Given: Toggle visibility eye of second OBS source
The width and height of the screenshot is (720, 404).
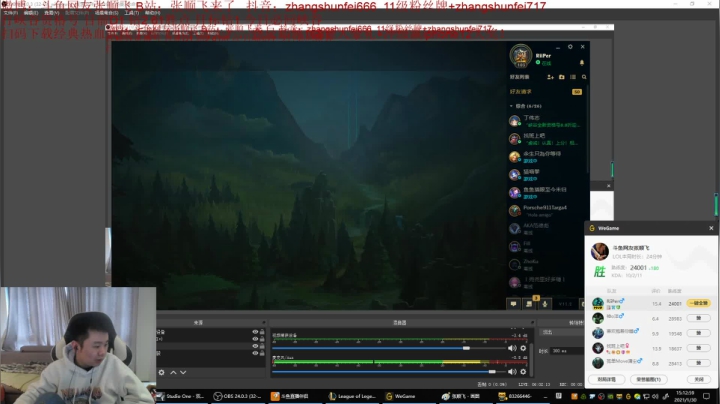Looking at the screenshot, I should click(255, 339).
